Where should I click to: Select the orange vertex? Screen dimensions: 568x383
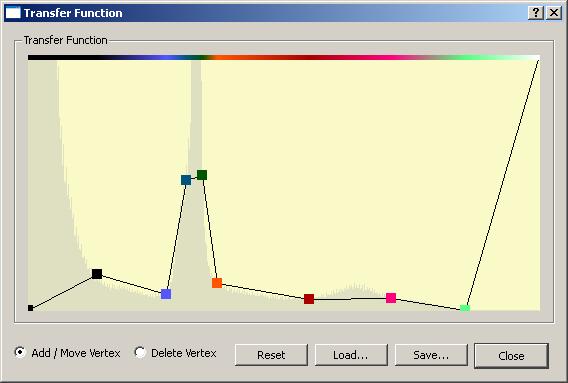(217, 283)
